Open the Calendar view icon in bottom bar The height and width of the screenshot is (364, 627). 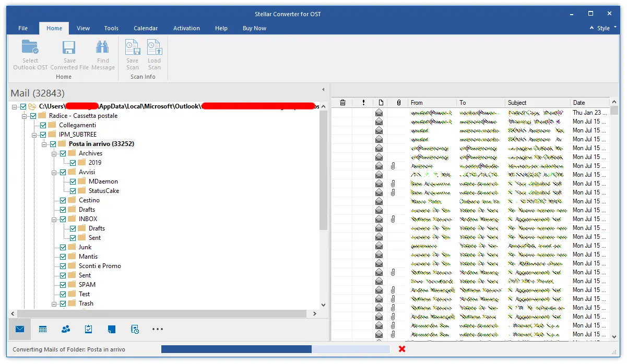pyautogui.click(x=43, y=329)
